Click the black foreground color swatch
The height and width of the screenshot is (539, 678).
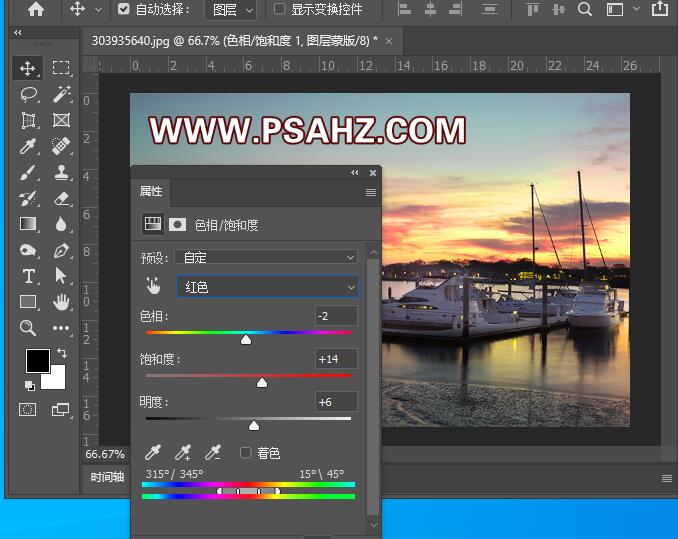click(38, 361)
